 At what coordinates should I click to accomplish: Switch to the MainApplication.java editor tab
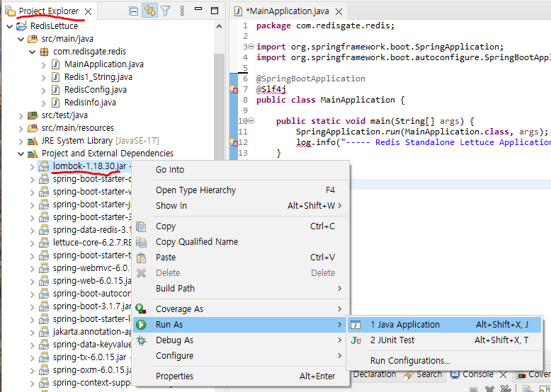click(288, 11)
